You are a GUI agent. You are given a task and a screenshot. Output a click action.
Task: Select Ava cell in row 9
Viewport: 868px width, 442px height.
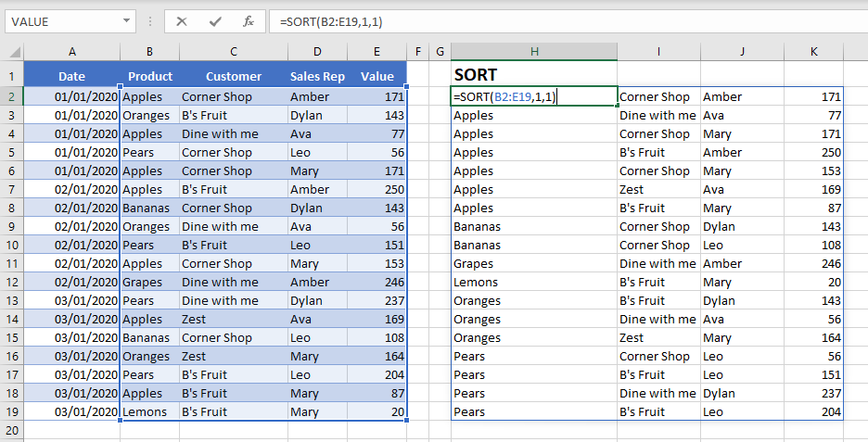pos(317,227)
